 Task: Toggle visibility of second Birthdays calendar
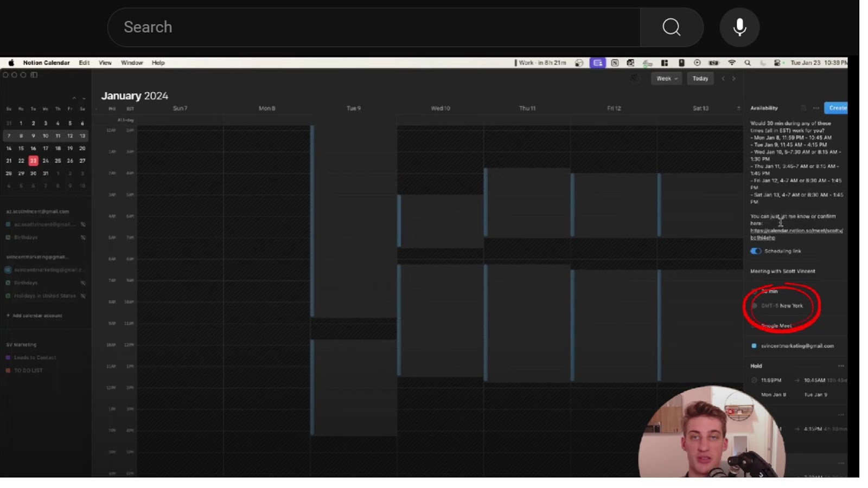click(83, 283)
